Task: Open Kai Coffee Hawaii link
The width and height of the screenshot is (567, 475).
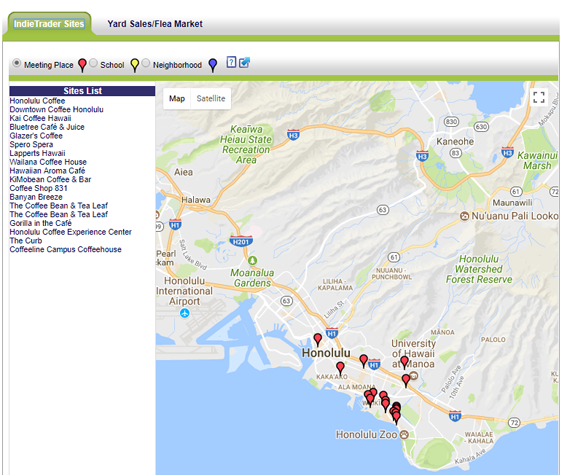Action: point(40,118)
